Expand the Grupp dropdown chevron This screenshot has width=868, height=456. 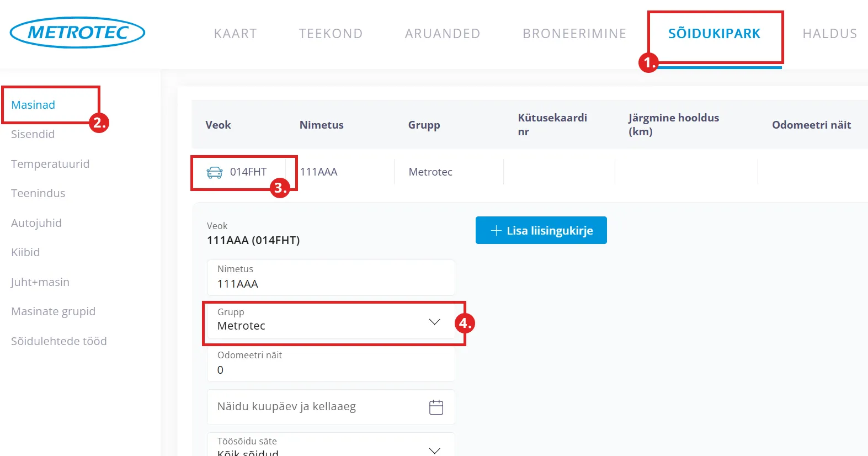tap(434, 322)
